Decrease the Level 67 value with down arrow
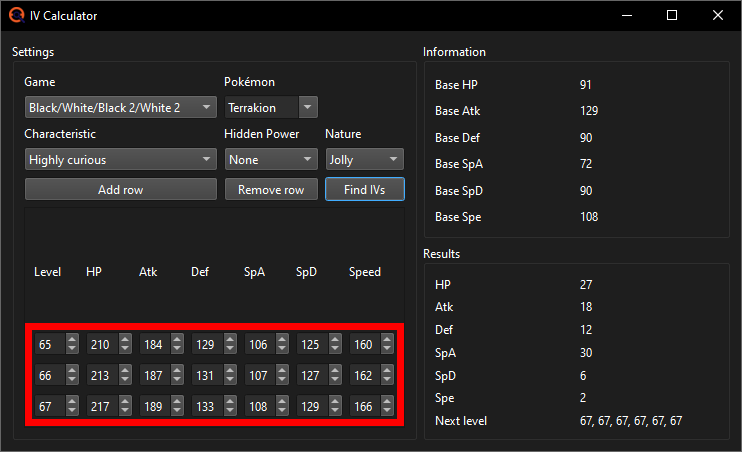The height and width of the screenshot is (452, 742). click(72, 414)
